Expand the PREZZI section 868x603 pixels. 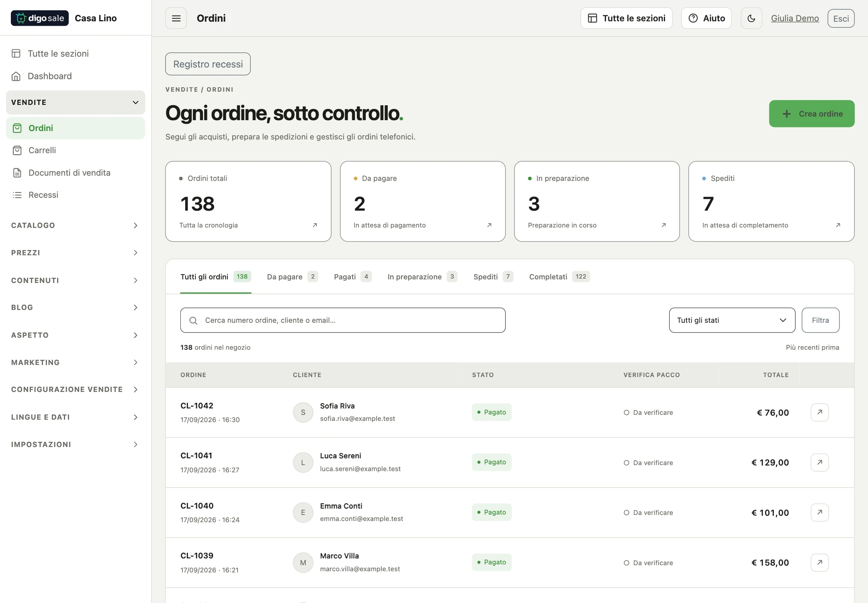pos(76,253)
